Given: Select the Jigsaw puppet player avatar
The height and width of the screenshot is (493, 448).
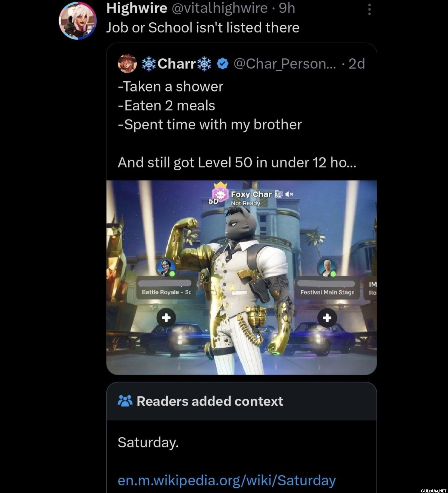Looking at the screenshot, I should tap(166, 267).
